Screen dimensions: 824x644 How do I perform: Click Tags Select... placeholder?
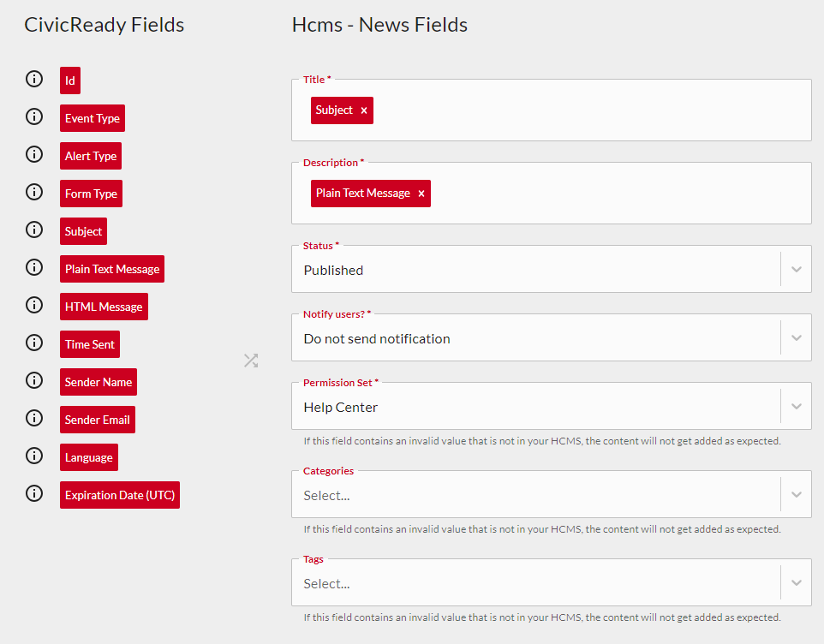click(x=326, y=583)
